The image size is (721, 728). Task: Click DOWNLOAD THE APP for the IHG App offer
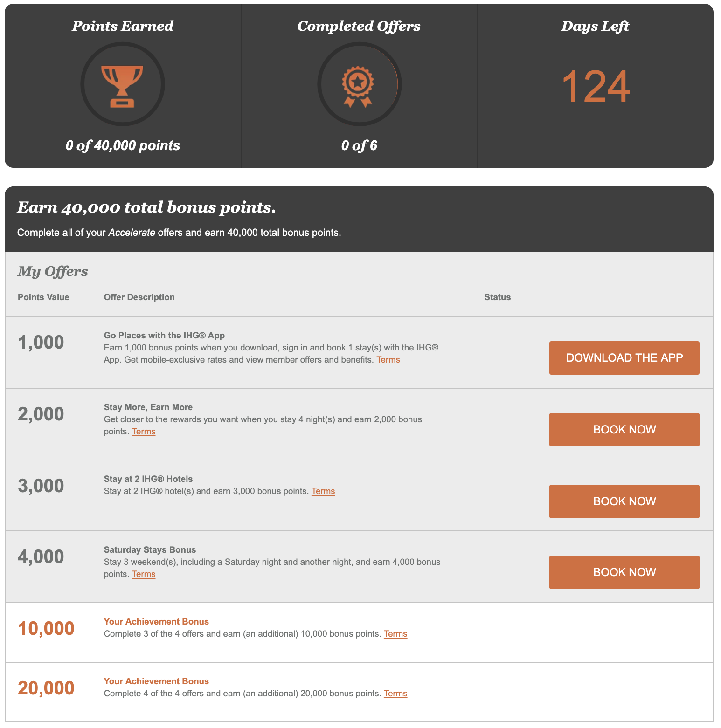[x=624, y=357]
